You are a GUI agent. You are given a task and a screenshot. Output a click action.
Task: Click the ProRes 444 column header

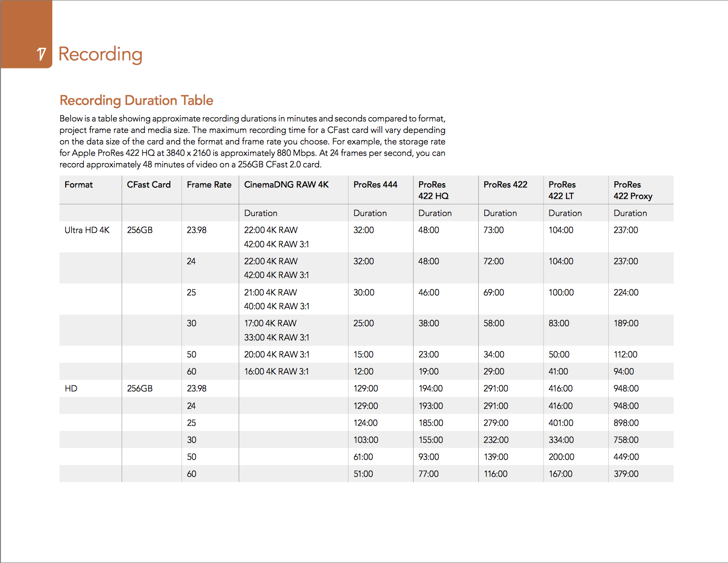(375, 185)
